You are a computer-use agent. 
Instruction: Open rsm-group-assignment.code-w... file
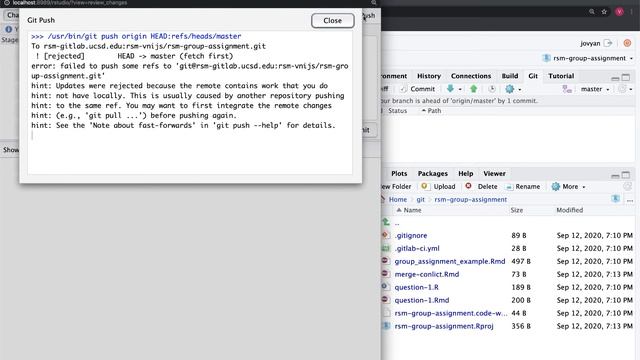click(x=451, y=313)
